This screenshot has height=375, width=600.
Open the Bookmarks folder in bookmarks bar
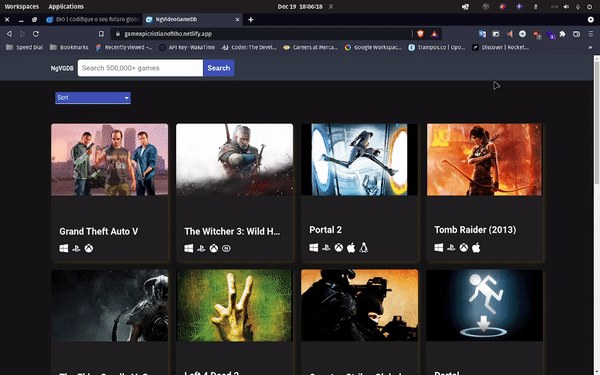(x=69, y=47)
